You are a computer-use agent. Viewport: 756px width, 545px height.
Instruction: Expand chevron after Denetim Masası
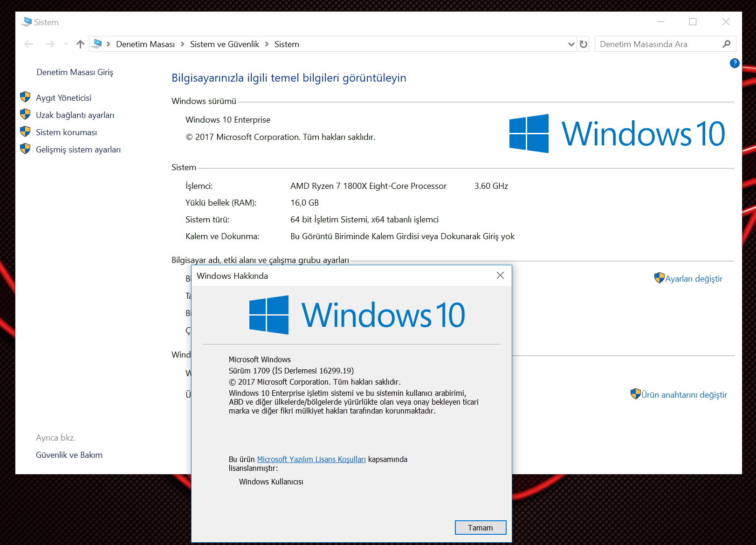pyautogui.click(x=182, y=44)
